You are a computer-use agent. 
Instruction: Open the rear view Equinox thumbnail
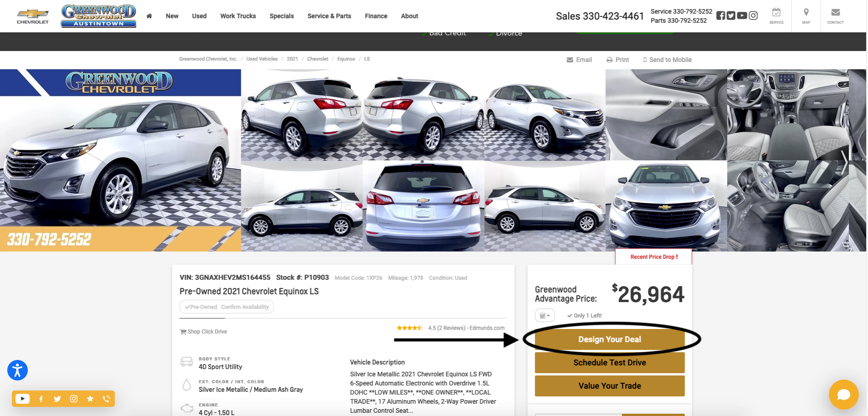click(423, 206)
